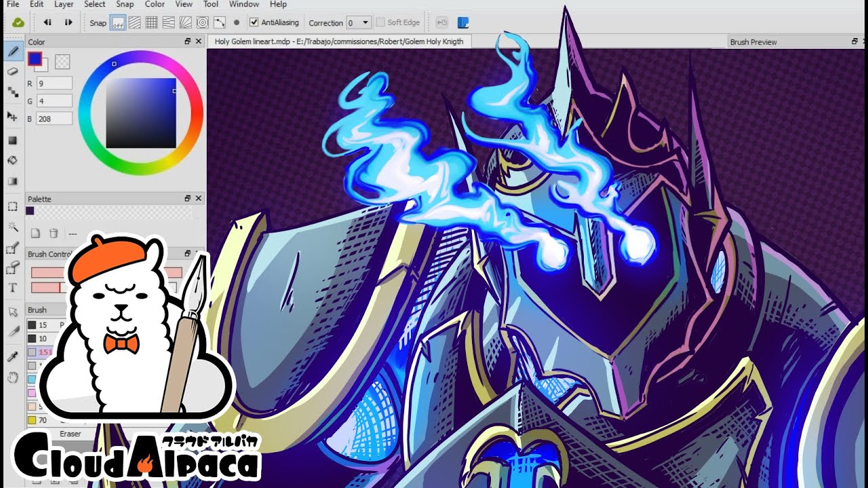868x488 pixels.
Task: Select the Select Eraser tool
Action: tap(12, 268)
